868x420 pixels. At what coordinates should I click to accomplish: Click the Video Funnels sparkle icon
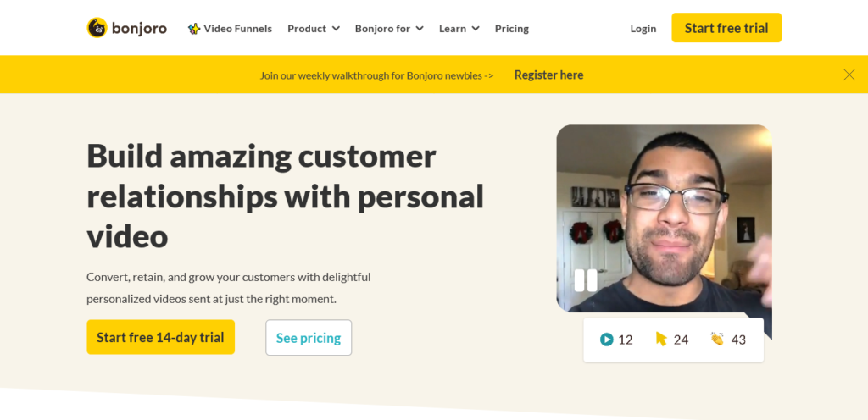pos(194,29)
